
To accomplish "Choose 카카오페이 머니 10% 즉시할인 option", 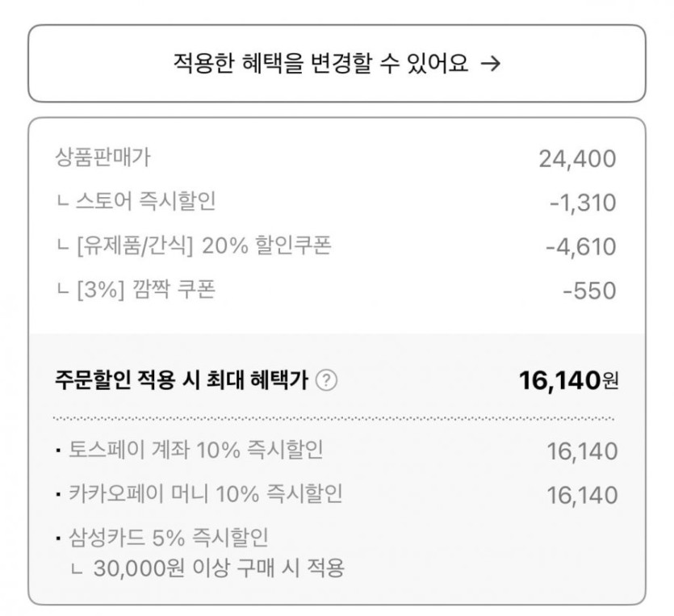I will (203, 493).
